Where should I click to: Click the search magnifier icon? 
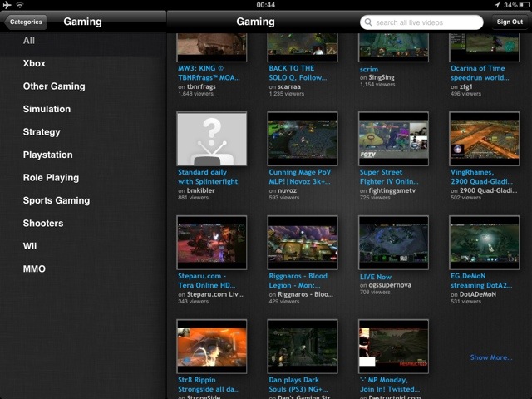coord(368,22)
